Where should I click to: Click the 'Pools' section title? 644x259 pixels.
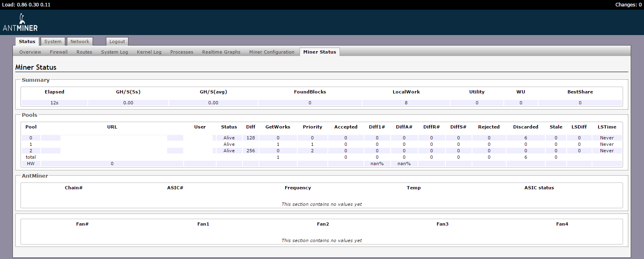tap(29, 115)
